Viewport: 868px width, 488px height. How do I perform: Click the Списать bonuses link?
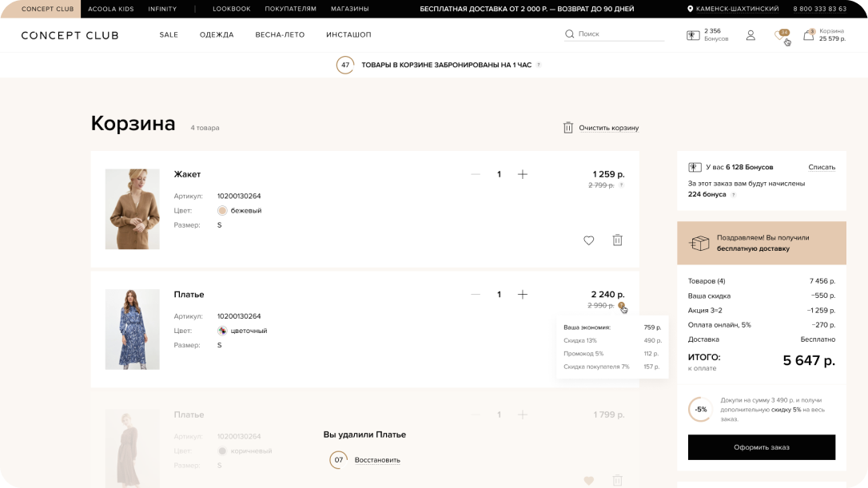click(x=822, y=167)
